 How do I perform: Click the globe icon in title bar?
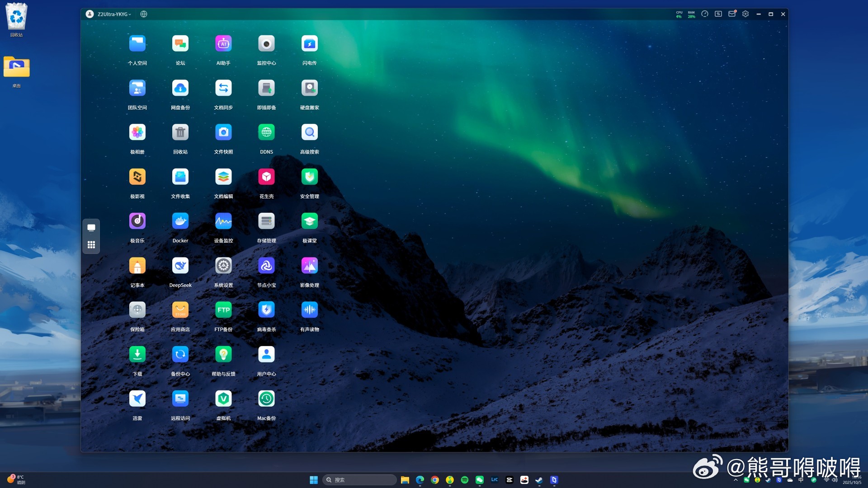pyautogui.click(x=144, y=14)
